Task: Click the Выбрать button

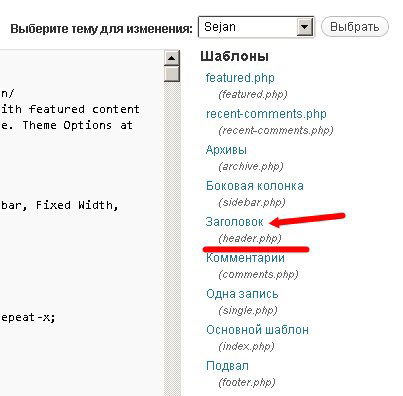Action: (354, 27)
